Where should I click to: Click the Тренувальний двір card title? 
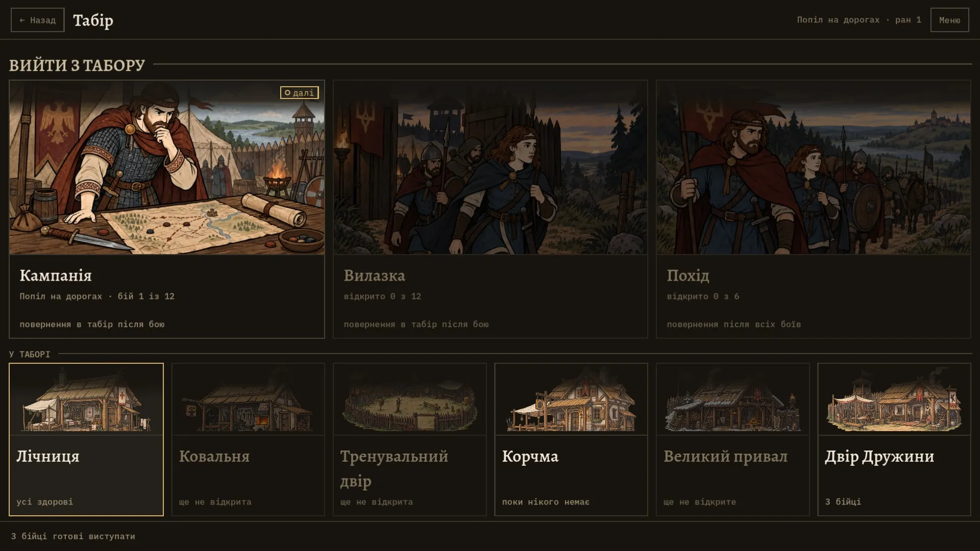point(394,468)
